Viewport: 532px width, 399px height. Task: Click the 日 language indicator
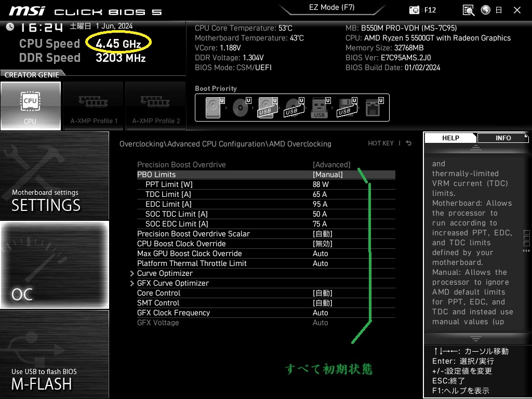click(499, 10)
